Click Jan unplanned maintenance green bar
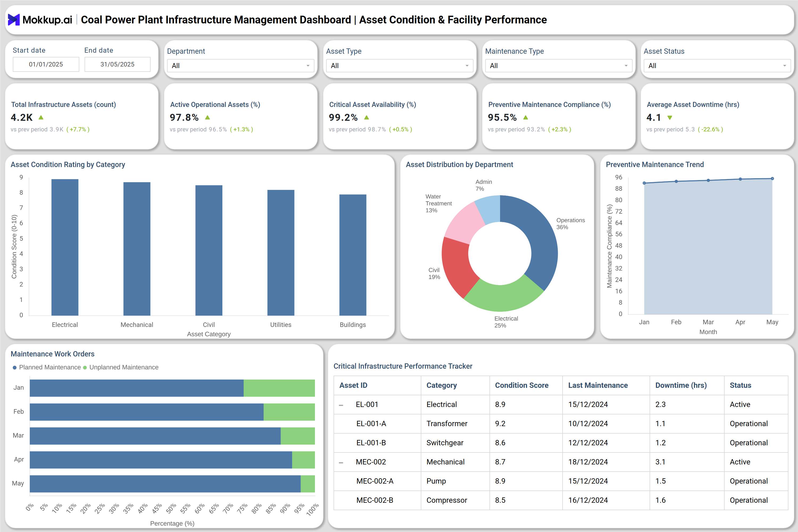798x532 pixels. pos(279,388)
